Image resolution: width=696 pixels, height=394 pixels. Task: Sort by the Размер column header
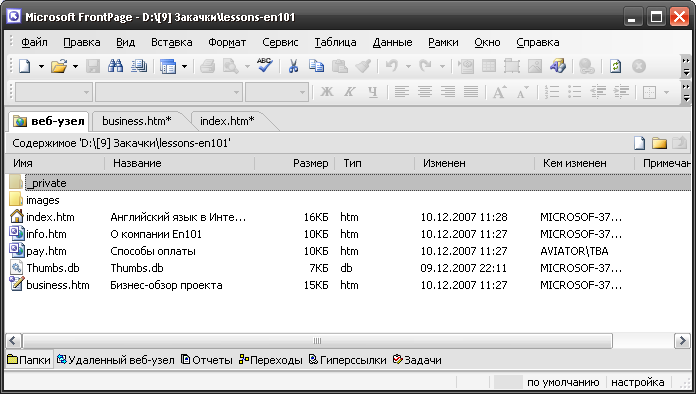click(294, 163)
